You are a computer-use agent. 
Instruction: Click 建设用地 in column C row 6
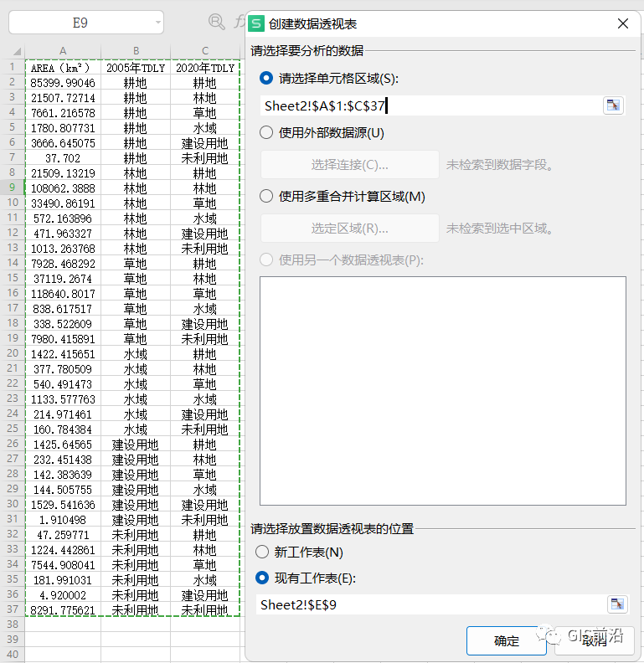coord(205,143)
